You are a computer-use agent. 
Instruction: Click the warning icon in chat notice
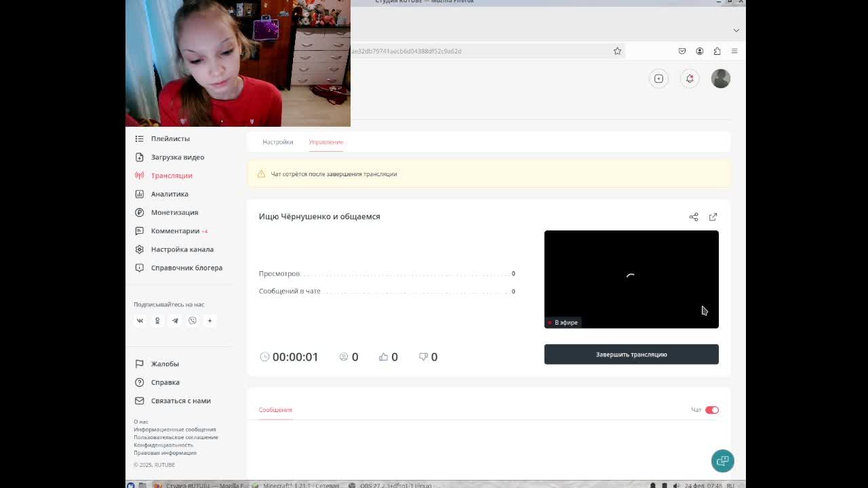tap(261, 174)
